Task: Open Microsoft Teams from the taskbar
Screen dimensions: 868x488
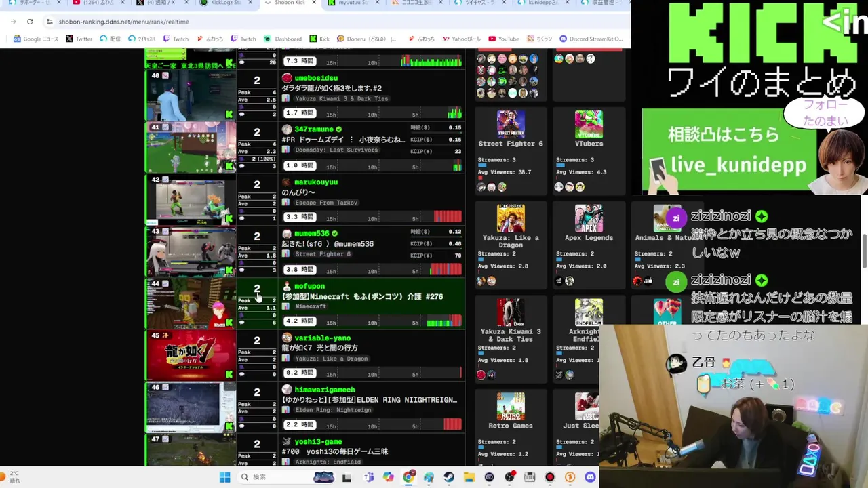Action: coord(368,477)
